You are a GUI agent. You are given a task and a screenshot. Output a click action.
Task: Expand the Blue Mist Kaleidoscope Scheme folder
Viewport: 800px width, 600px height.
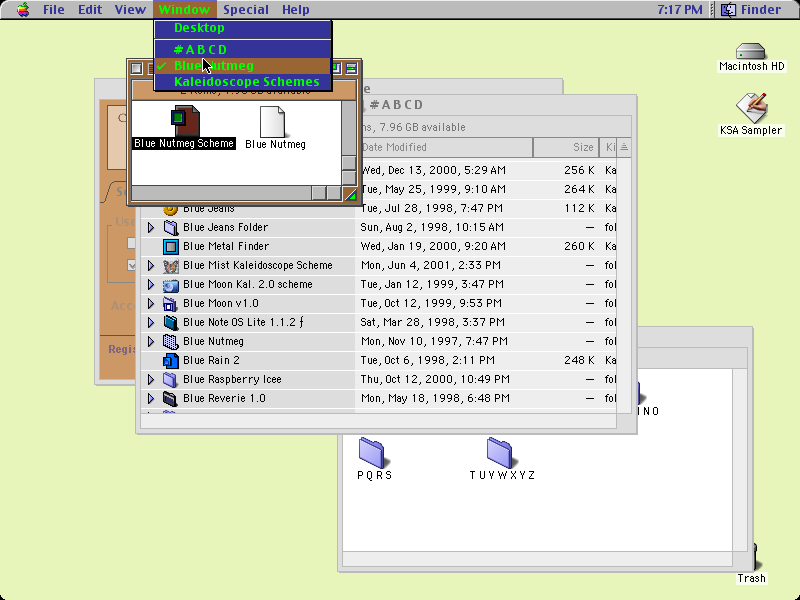click(151, 265)
